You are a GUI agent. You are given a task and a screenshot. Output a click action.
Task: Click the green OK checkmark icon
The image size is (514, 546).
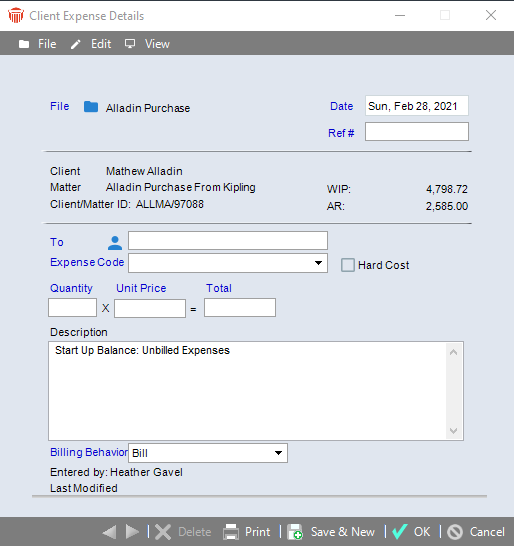[x=399, y=531]
